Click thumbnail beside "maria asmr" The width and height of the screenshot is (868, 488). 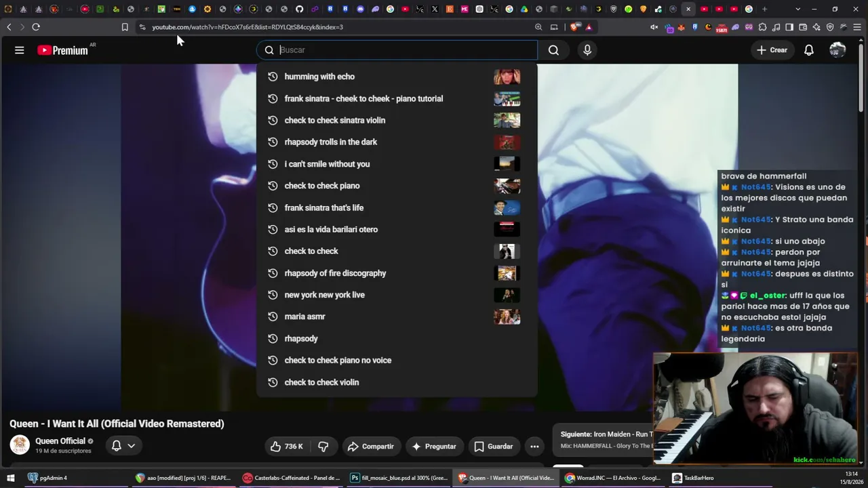point(507,317)
